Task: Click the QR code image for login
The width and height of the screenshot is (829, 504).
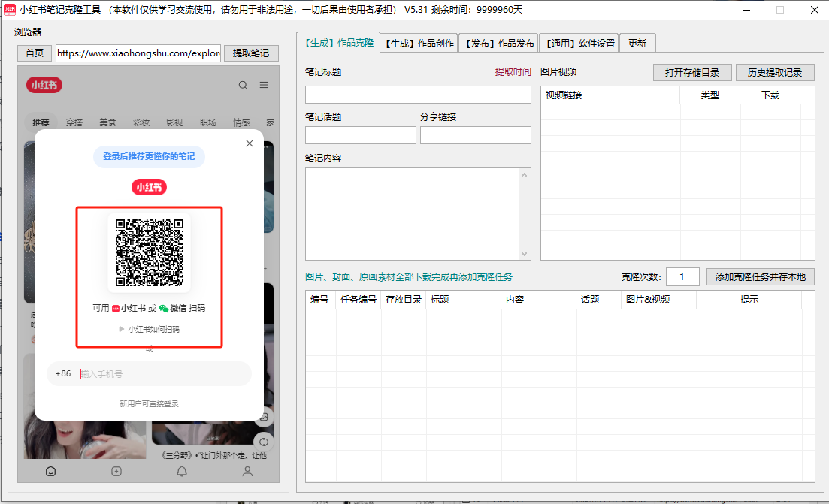Action: coord(149,252)
